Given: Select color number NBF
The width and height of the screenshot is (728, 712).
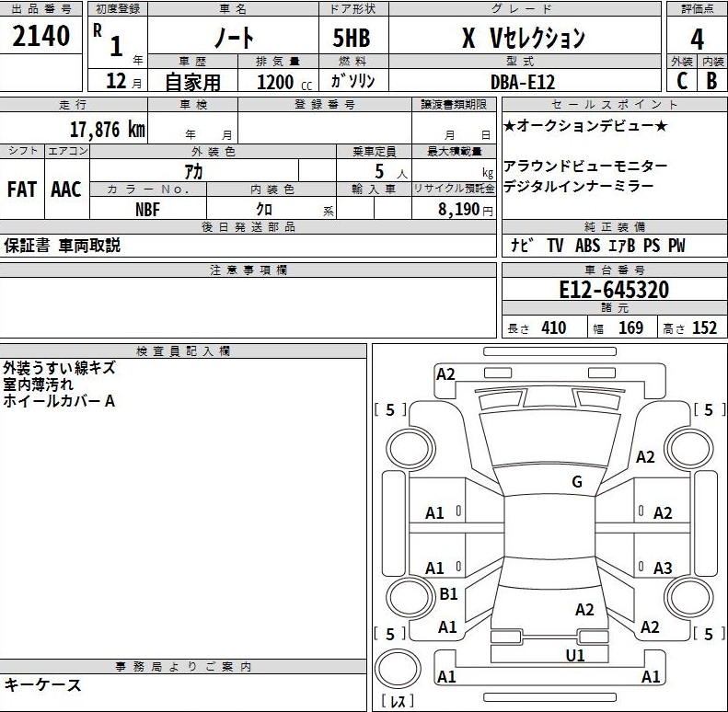Looking at the screenshot, I should pyautogui.click(x=147, y=210).
